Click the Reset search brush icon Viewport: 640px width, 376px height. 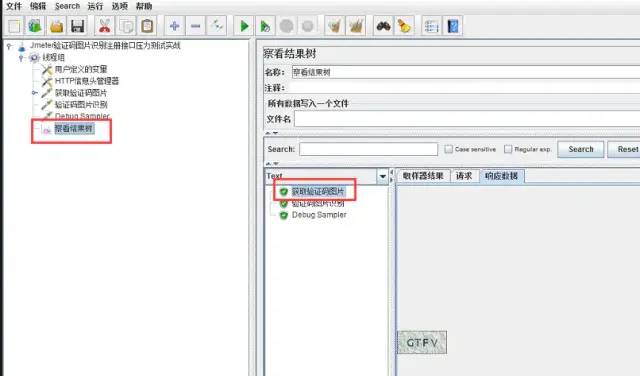(x=404, y=26)
